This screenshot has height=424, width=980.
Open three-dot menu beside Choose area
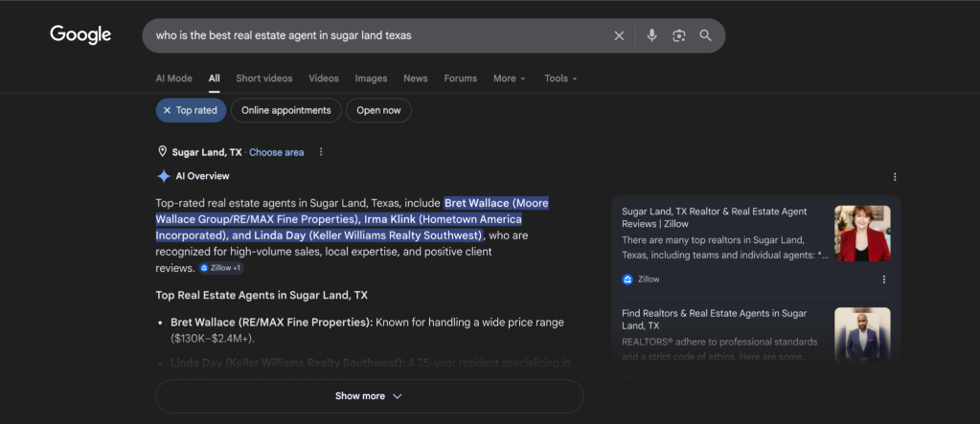click(x=321, y=152)
